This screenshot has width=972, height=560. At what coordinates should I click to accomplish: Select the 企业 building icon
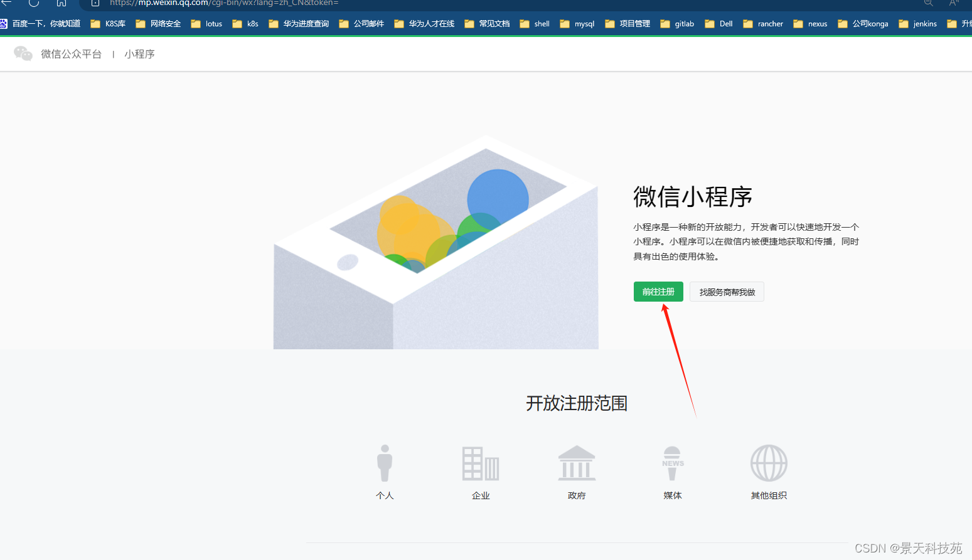point(481,463)
